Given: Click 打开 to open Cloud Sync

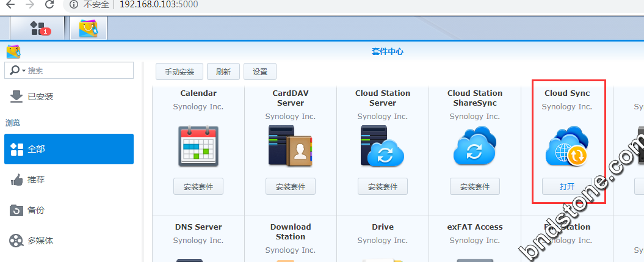Looking at the screenshot, I should click(567, 186).
